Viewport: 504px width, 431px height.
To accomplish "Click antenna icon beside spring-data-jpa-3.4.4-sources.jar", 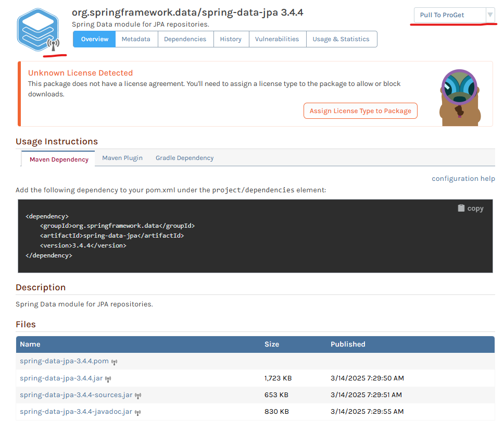I will (x=138, y=396).
